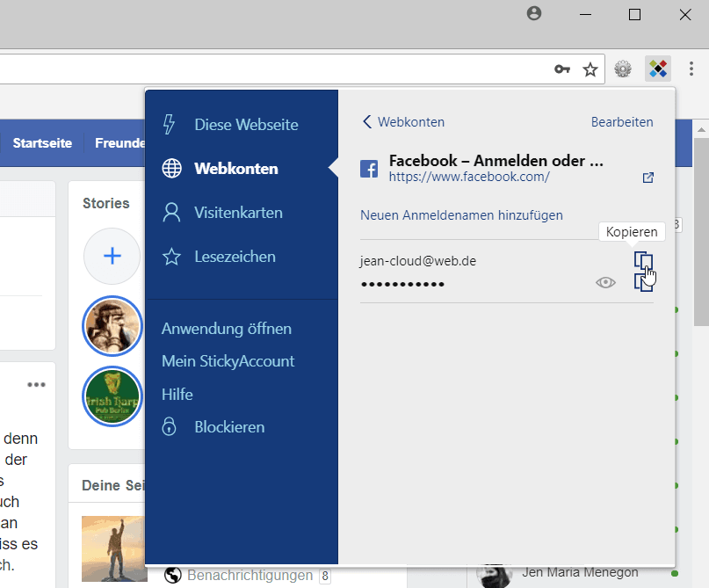The image size is (709, 588).
Task: Click Neuen Anmeldenamen hinzufügen
Action: pyautogui.click(x=461, y=214)
